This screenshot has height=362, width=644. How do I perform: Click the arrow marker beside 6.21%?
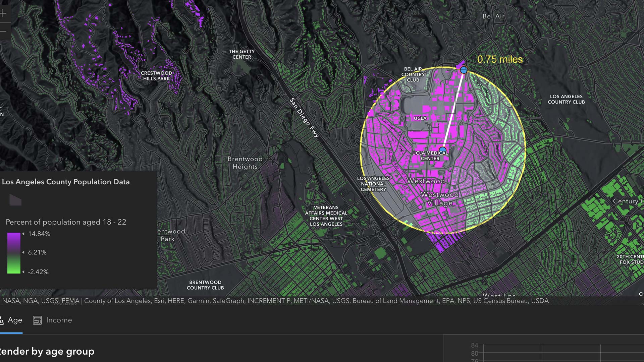(x=23, y=252)
